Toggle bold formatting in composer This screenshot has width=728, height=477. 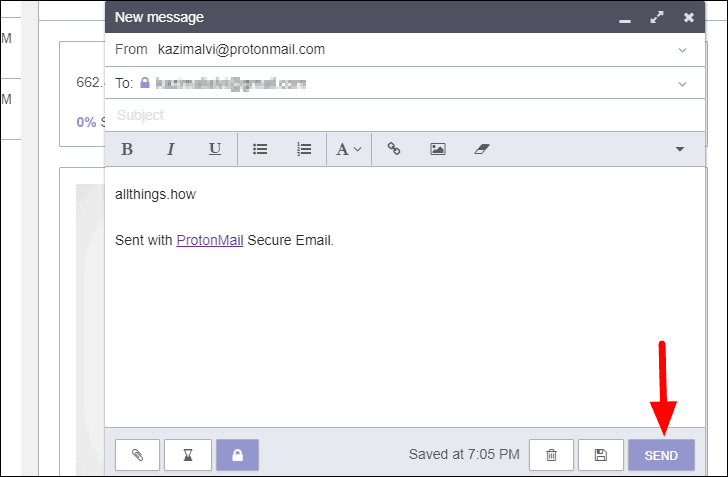point(127,149)
